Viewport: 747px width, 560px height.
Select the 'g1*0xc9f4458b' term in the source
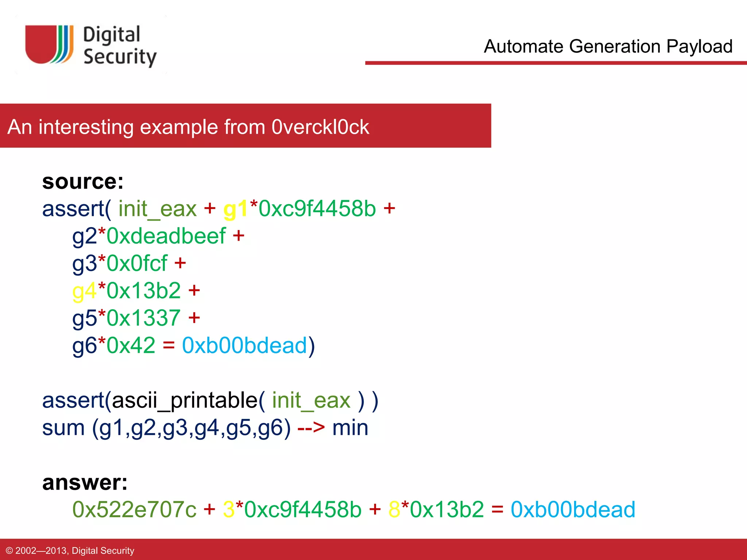pos(299,209)
